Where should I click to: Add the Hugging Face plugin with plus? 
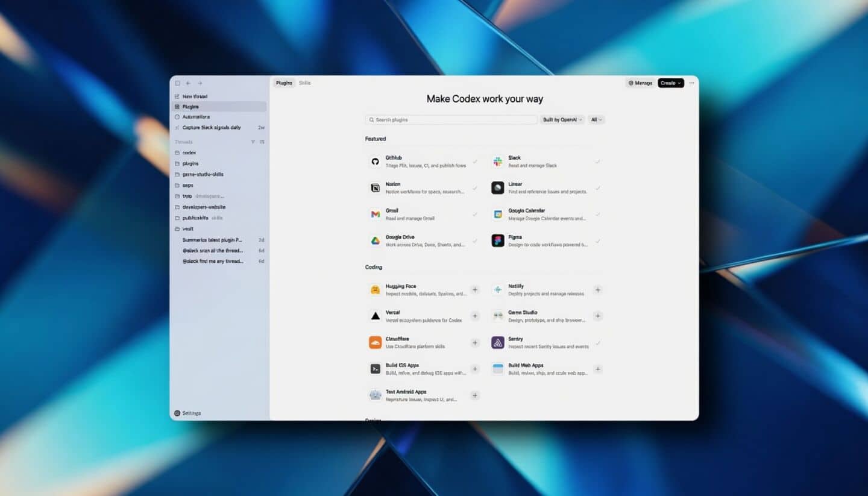pyautogui.click(x=475, y=290)
